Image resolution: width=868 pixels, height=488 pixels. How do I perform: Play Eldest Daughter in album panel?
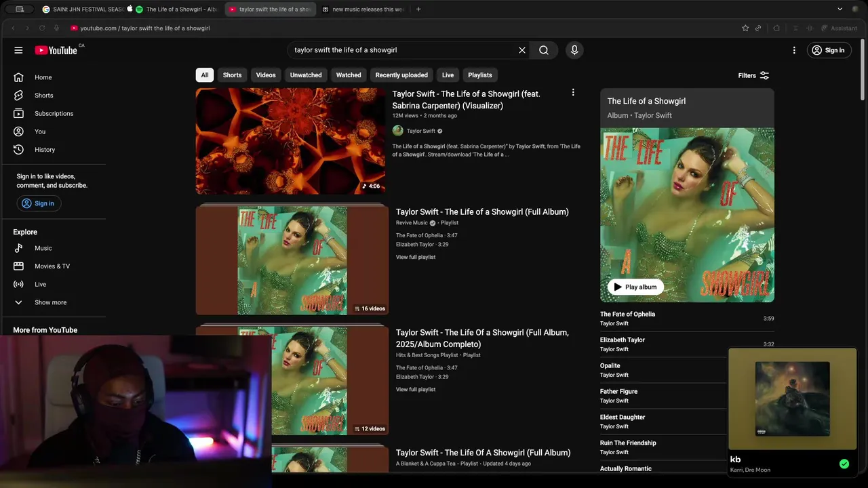pyautogui.click(x=663, y=422)
